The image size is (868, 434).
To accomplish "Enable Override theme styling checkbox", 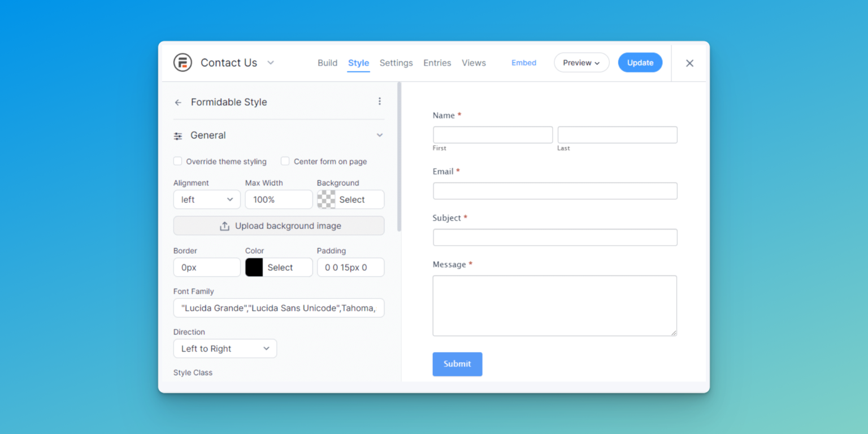I will click(x=178, y=162).
